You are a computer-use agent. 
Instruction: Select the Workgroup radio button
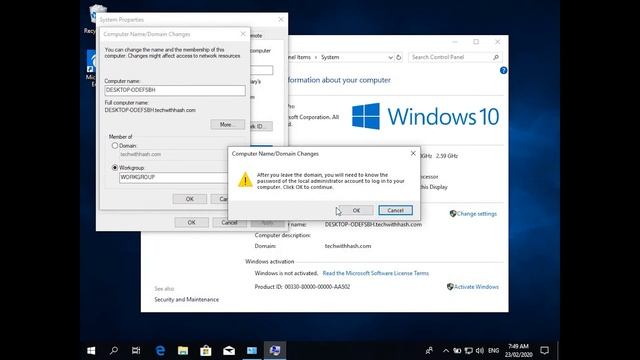click(x=115, y=168)
